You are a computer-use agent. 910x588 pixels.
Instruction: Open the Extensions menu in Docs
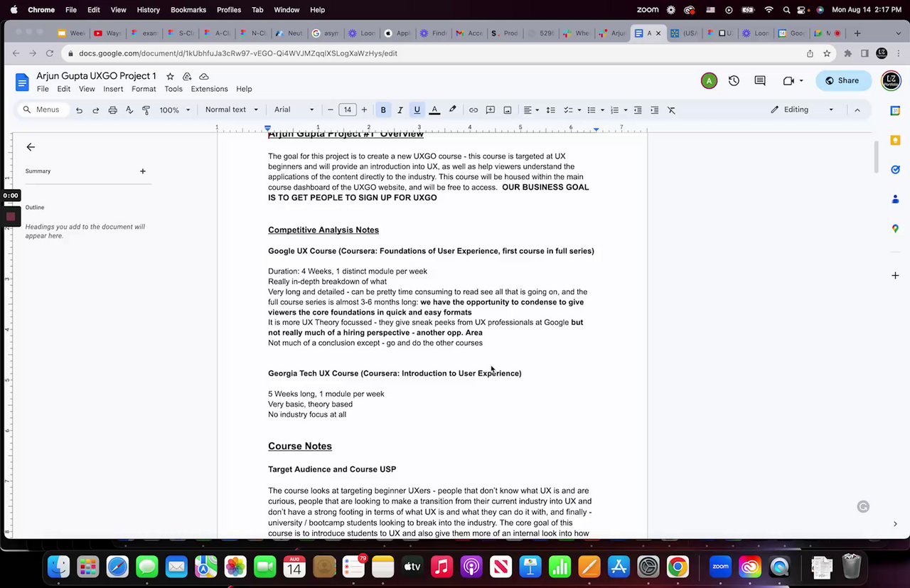coord(209,89)
